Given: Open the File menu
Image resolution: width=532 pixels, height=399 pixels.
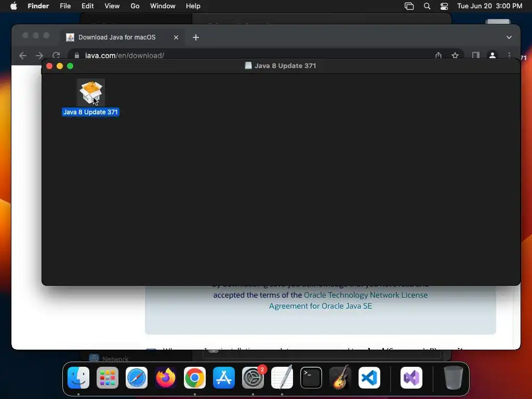Looking at the screenshot, I should pyautogui.click(x=65, y=6).
